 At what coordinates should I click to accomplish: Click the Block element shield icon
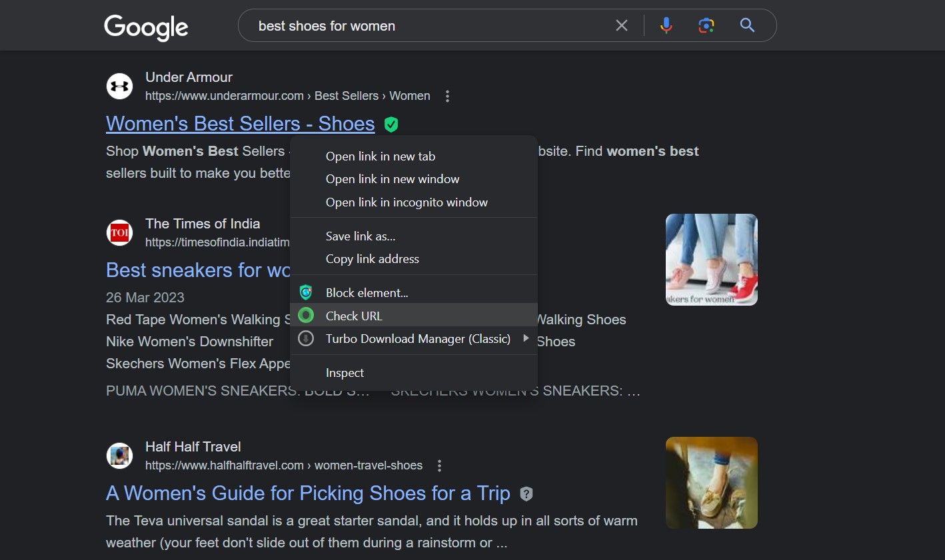coord(306,292)
